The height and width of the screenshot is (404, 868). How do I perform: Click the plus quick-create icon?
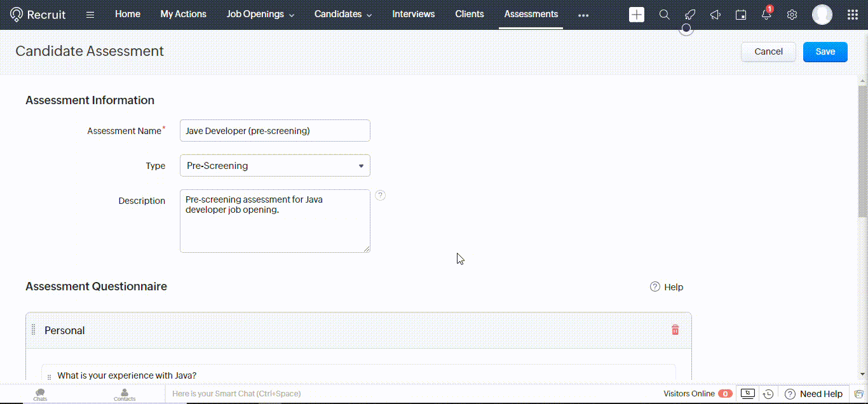click(636, 15)
